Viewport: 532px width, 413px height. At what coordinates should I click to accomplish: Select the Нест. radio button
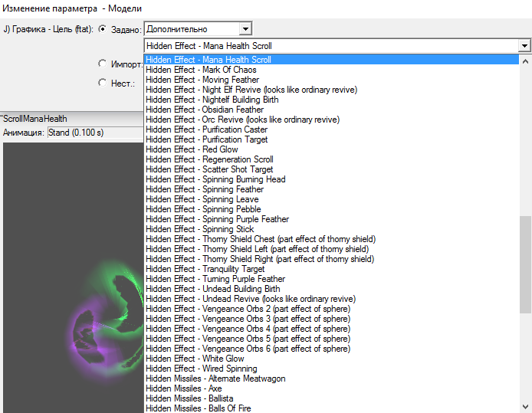103,83
